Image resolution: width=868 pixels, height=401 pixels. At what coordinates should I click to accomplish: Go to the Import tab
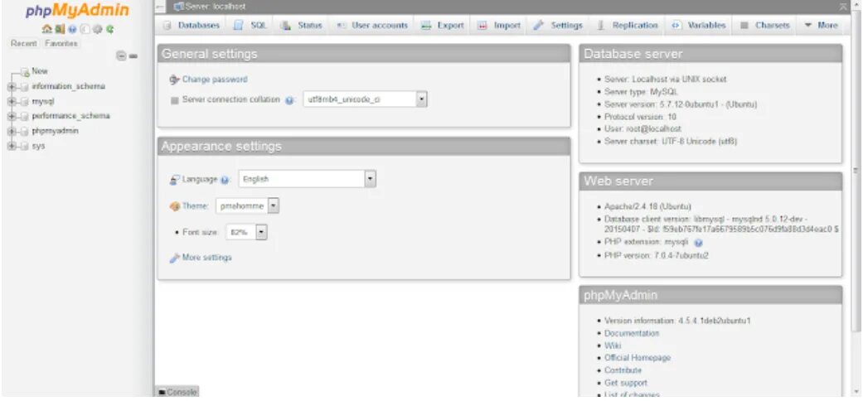point(499,26)
